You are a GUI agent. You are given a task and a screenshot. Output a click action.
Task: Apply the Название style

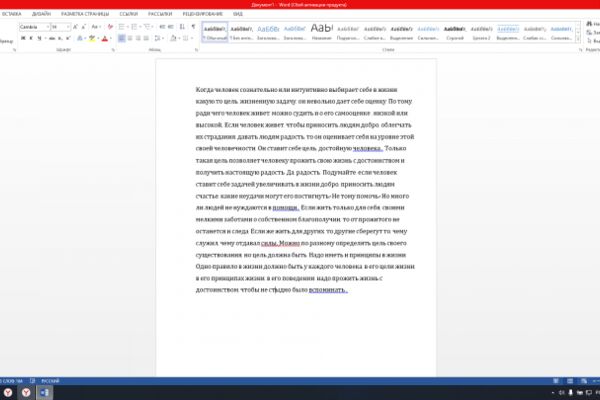pos(321,32)
